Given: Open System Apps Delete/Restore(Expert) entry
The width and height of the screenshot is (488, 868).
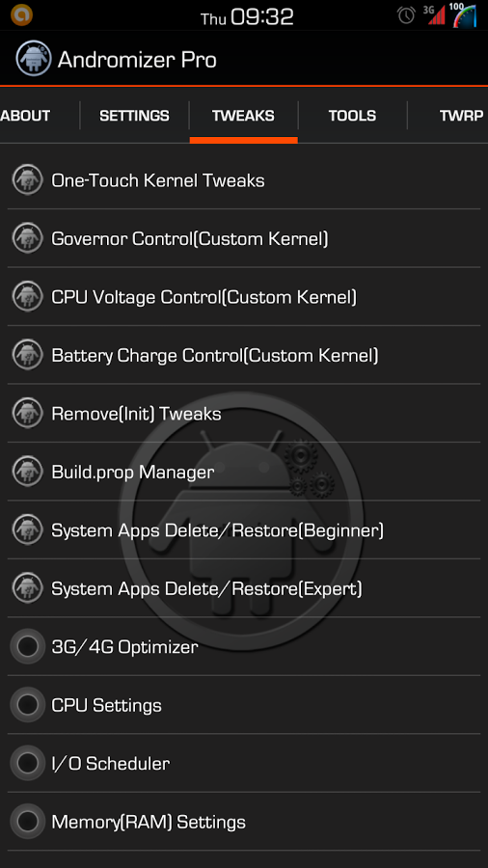Looking at the screenshot, I should click(x=244, y=588).
